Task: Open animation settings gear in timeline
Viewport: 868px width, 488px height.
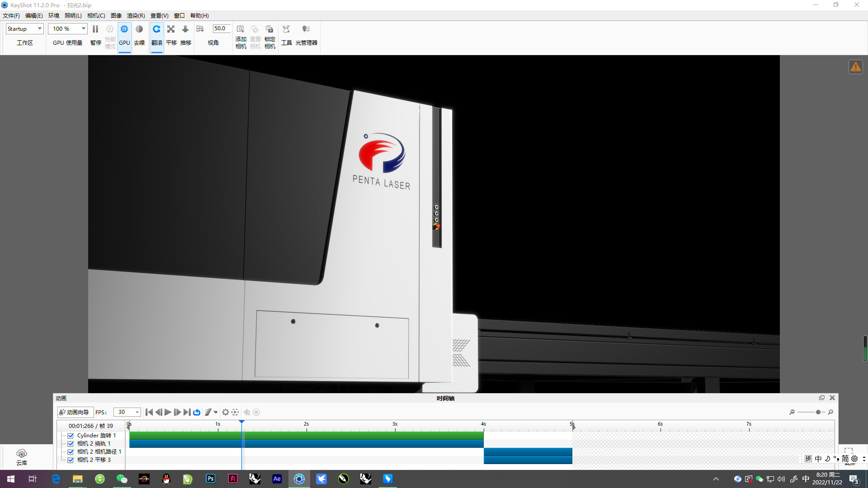Action: [225, 412]
